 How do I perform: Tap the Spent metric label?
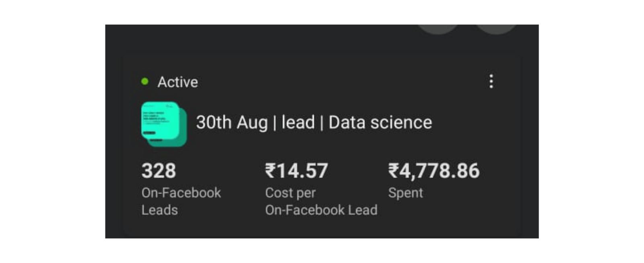click(x=405, y=193)
